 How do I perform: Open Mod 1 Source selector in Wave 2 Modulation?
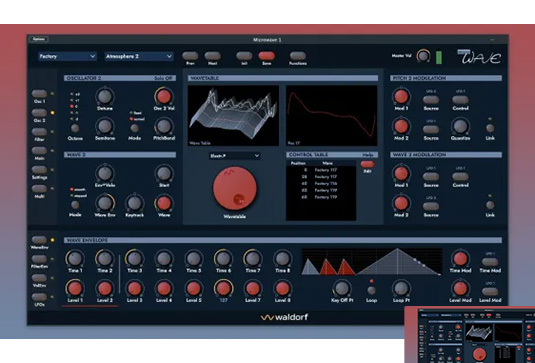(431, 176)
